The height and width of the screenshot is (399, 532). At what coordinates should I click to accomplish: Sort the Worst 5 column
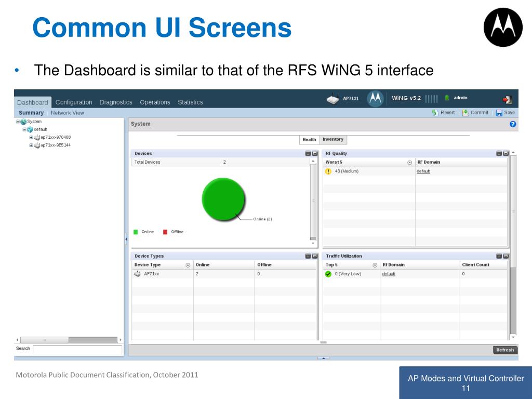409,163
